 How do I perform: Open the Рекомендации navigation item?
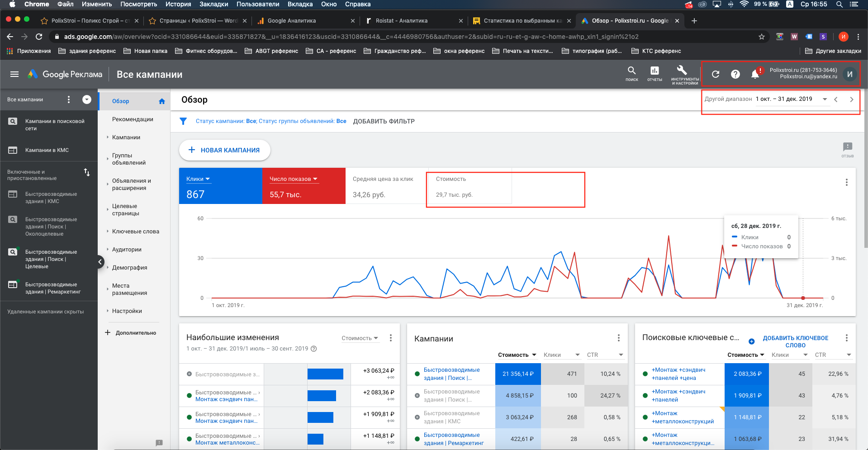(133, 119)
